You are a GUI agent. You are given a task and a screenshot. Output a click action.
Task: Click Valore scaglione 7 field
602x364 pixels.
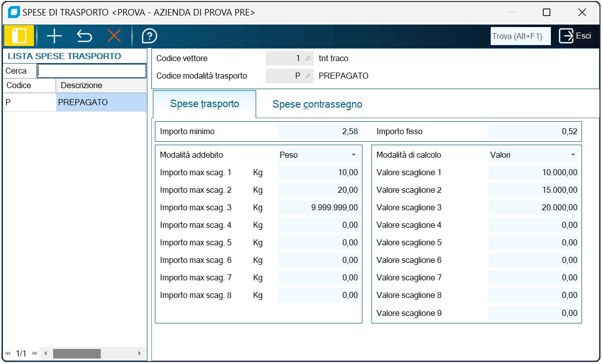pos(534,278)
